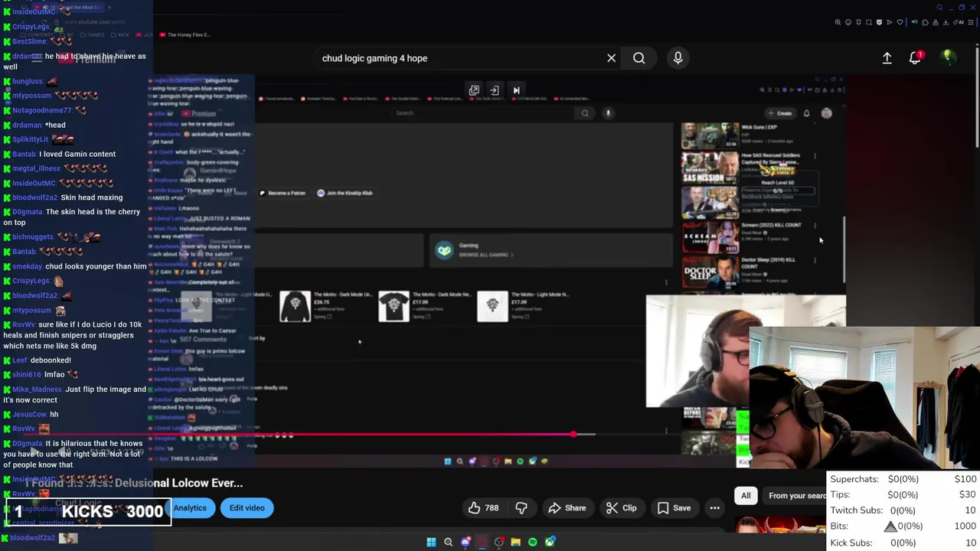Open the account avatar menu
Viewport: 980px width, 551px height.
pos(948,57)
